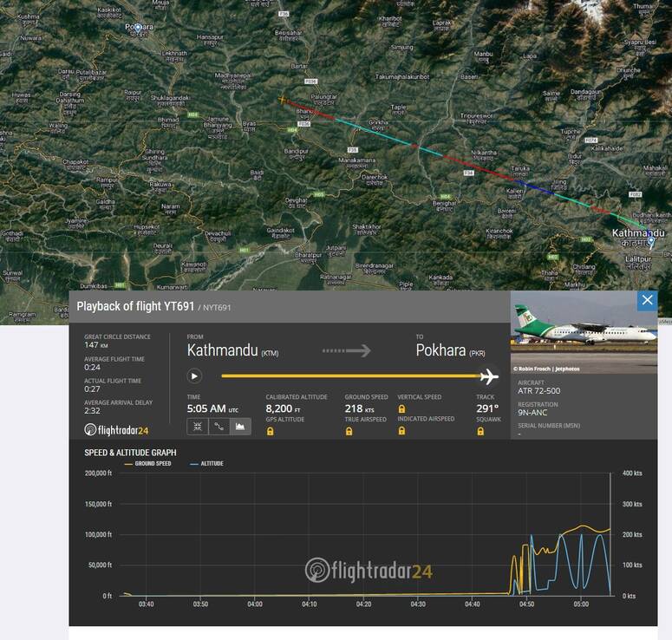
Task: Click the 291° track value
Action: coord(487,408)
